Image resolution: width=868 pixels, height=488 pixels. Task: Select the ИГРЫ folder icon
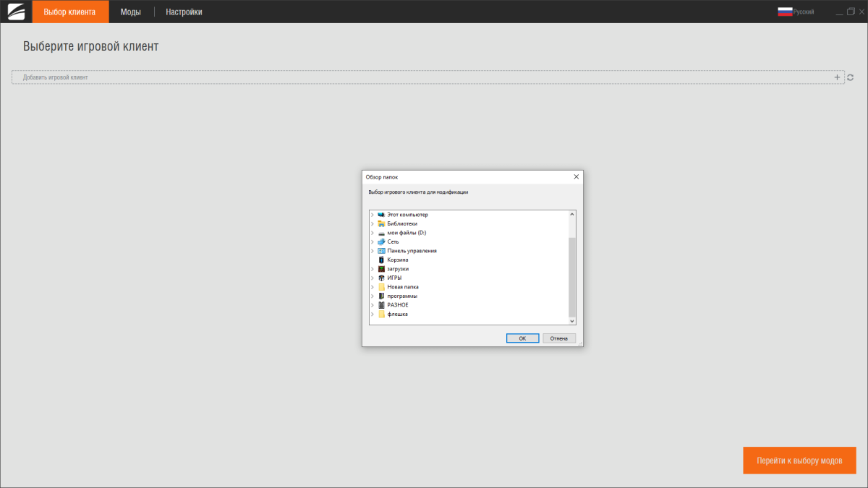pos(381,278)
